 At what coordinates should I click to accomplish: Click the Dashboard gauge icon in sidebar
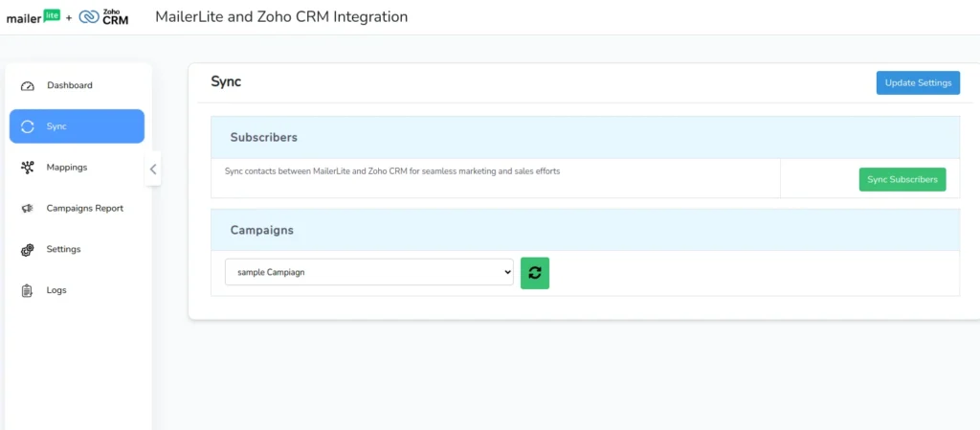[28, 86]
